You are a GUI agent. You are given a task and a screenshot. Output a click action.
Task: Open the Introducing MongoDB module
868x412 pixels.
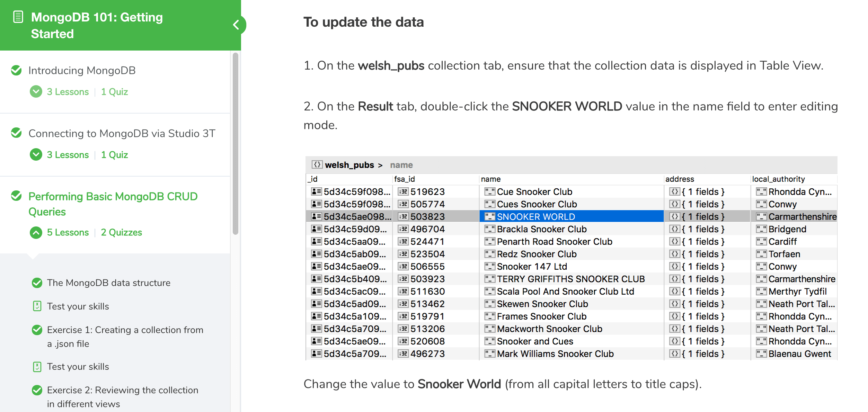(82, 70)
